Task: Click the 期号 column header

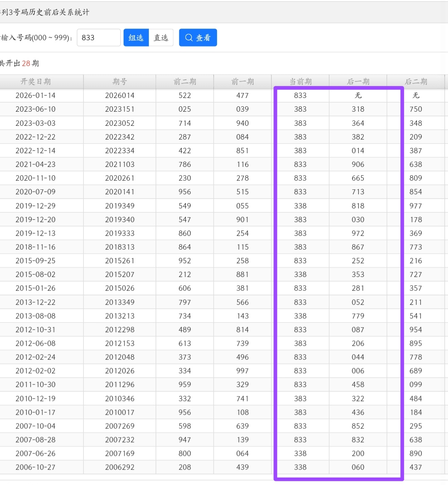Action: point(119,82)
